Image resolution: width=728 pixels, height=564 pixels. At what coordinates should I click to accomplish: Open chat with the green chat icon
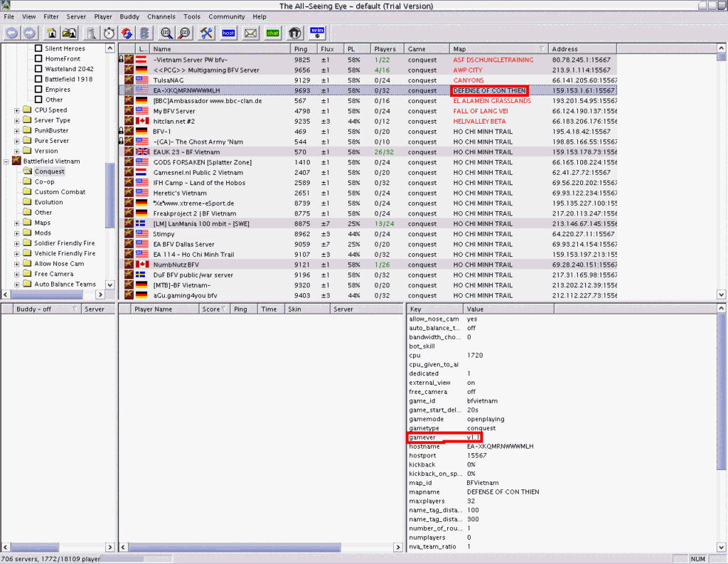coord(272,33)
